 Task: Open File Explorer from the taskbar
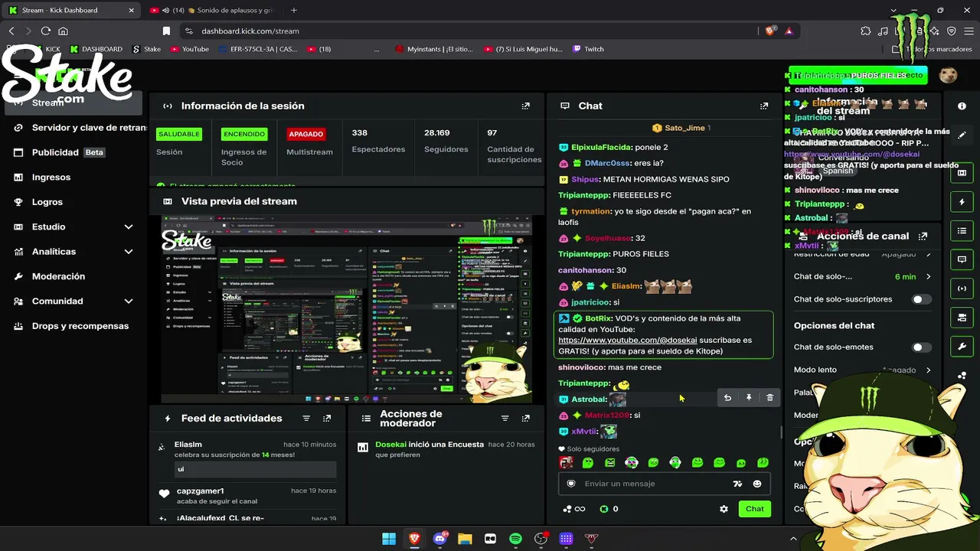[465, 539]
